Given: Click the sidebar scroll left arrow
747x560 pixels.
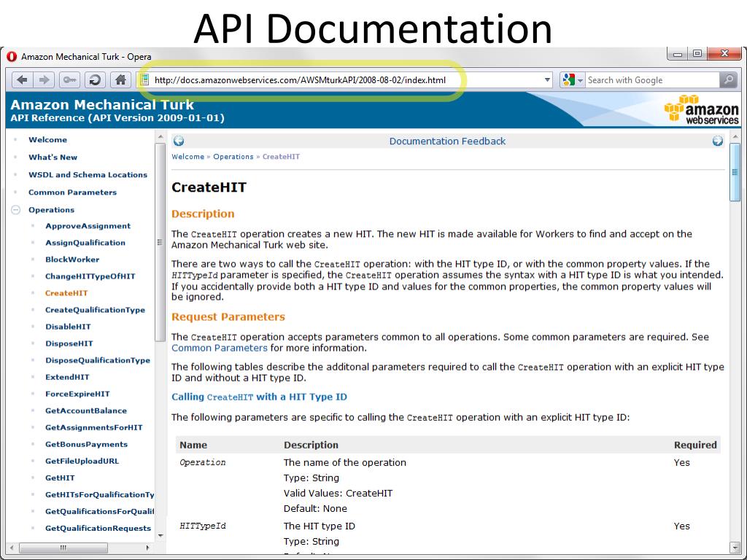Looking at the screenshot, I should (x=12, y=548).
